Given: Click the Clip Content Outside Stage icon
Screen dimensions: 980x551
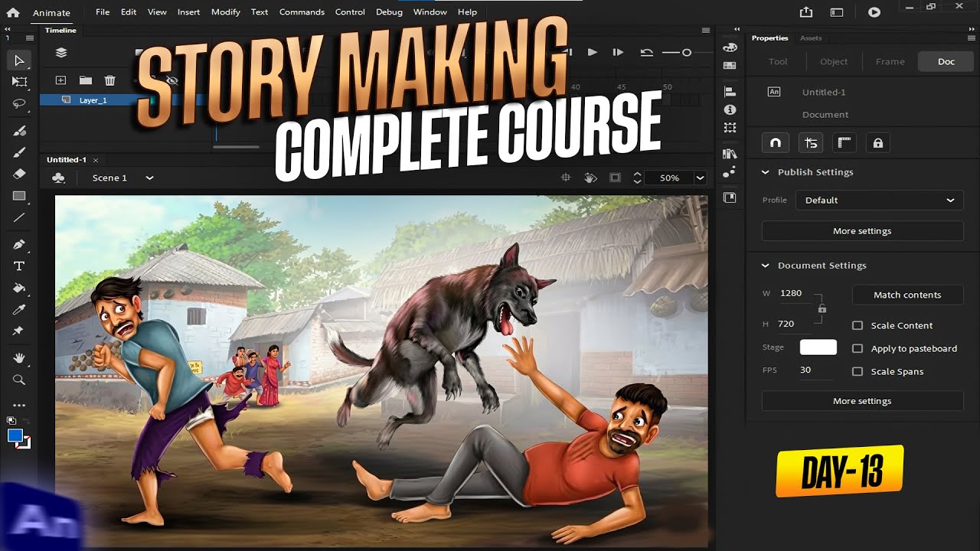Looking at the screenshot, I should (x=615, y=178).
